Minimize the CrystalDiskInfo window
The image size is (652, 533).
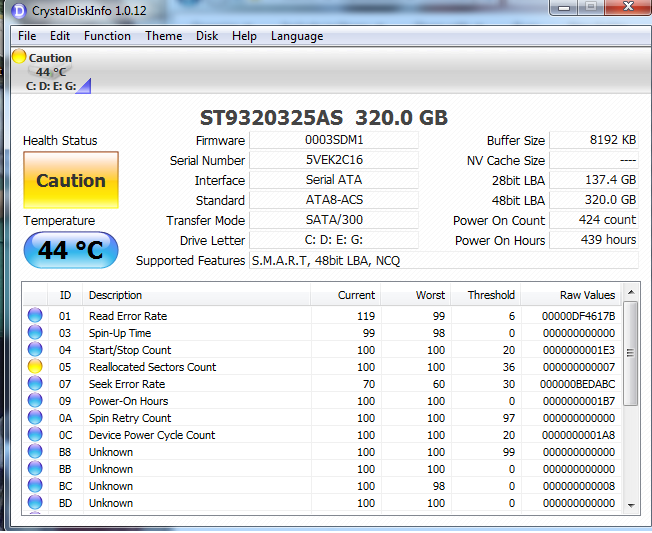564,7
